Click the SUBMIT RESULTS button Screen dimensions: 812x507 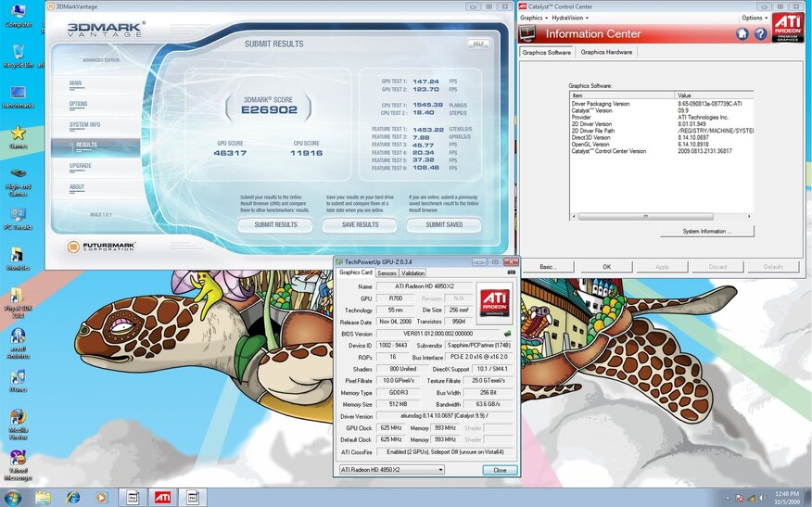(x=275, y=224)
